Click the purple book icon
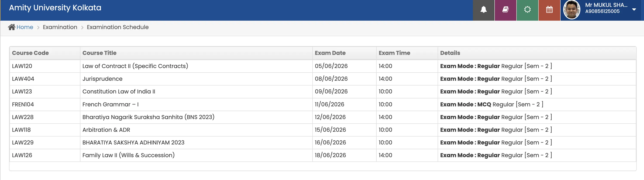 click(x=505, y=10)
